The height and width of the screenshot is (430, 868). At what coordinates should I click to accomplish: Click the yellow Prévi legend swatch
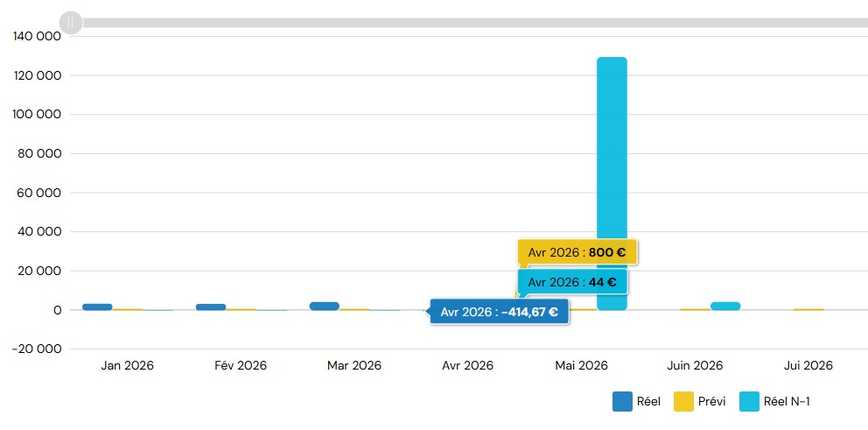pos(683,402)
